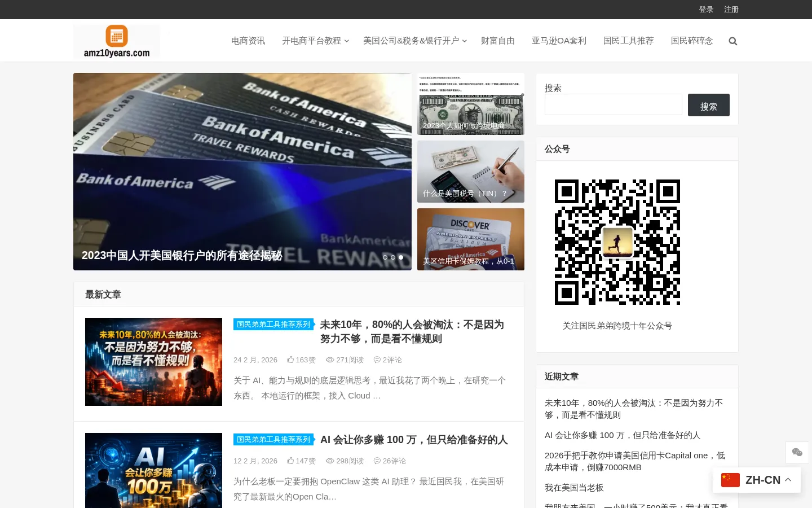Viewport: 812px width, 508px height.
Task: Open recent post 2026手把手教你申请美国信用卡
Action: click(x=635, y=461)
